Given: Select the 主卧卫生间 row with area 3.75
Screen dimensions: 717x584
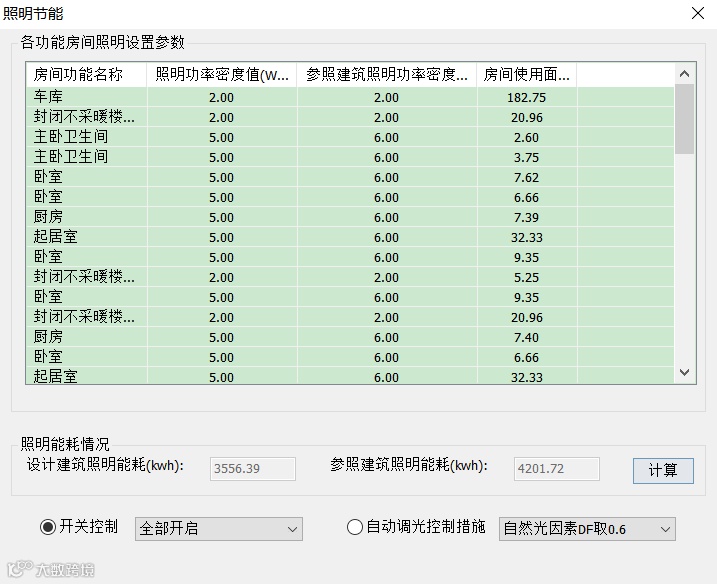Looking at the screenshot, I should [350, 157].
